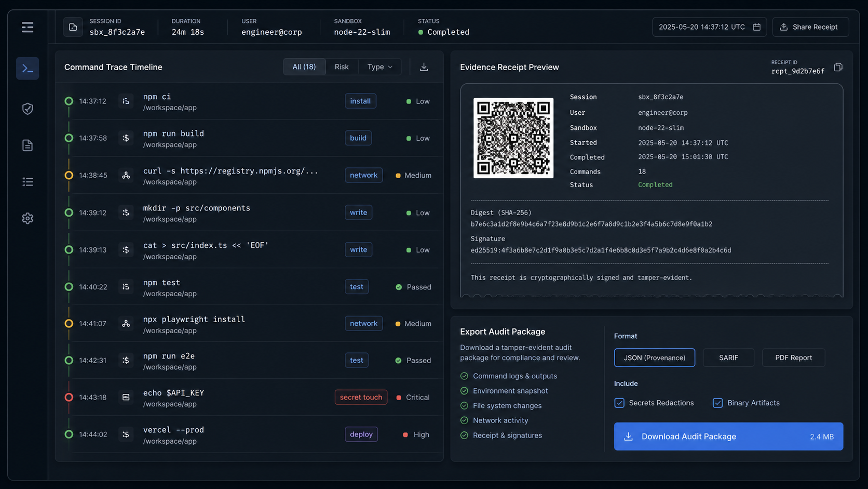Click the node-22-slim sandbox in the header
This screenshot has width=868, height=489.
click(x=362, y=32)
